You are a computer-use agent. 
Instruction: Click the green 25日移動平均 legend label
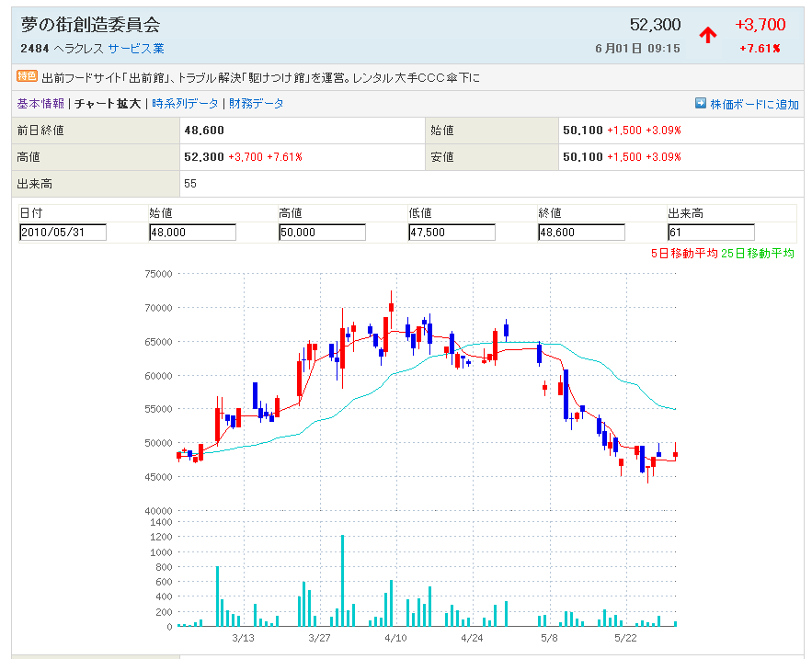(758, 253)
